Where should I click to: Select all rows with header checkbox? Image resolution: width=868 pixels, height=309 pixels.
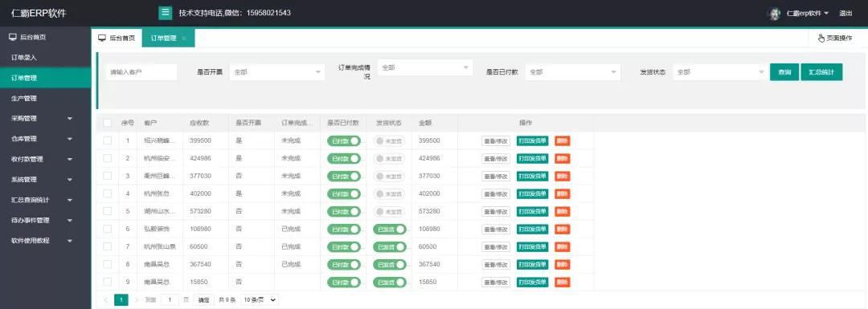pos(108,123)
